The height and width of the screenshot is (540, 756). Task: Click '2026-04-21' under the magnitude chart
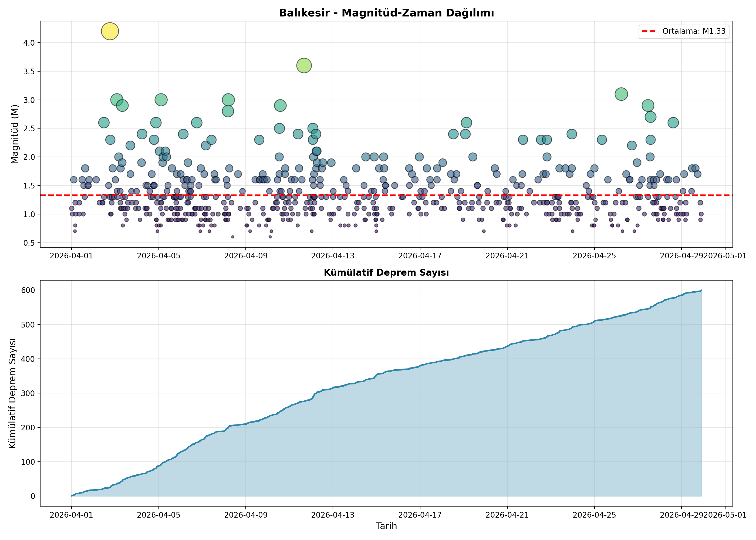[507, 256]
